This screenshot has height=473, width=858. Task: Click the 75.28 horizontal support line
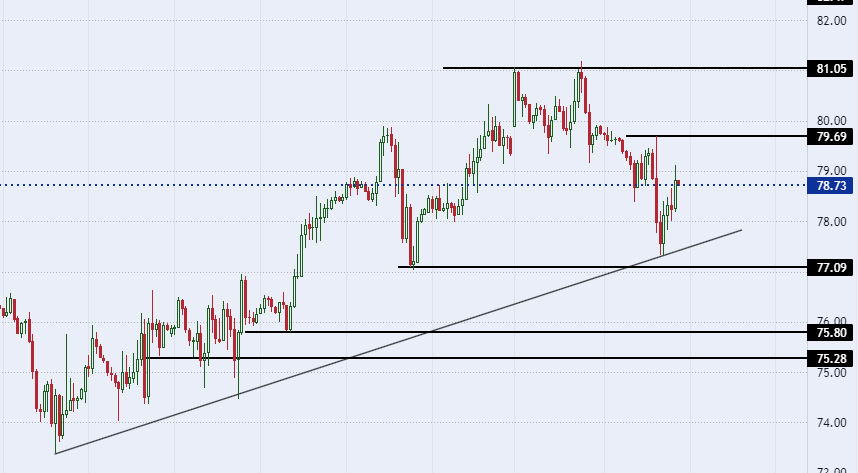tap(476, 358)
